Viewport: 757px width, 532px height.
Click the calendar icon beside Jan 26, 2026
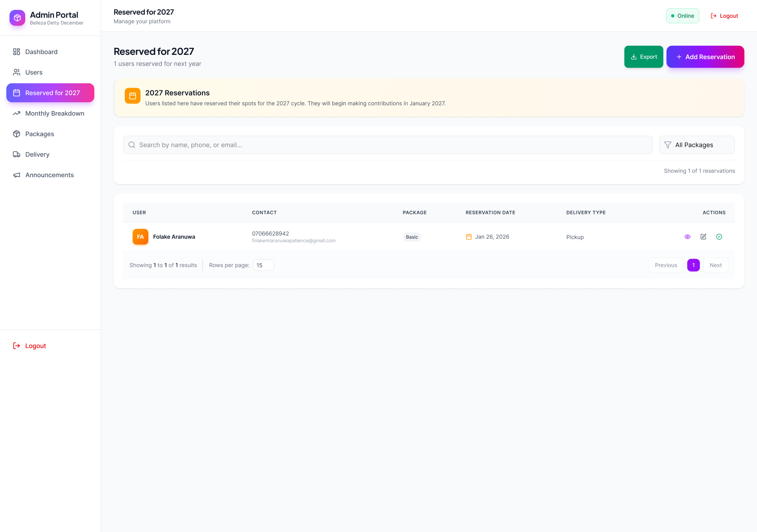pyautogui.click(x=468, y=237)
